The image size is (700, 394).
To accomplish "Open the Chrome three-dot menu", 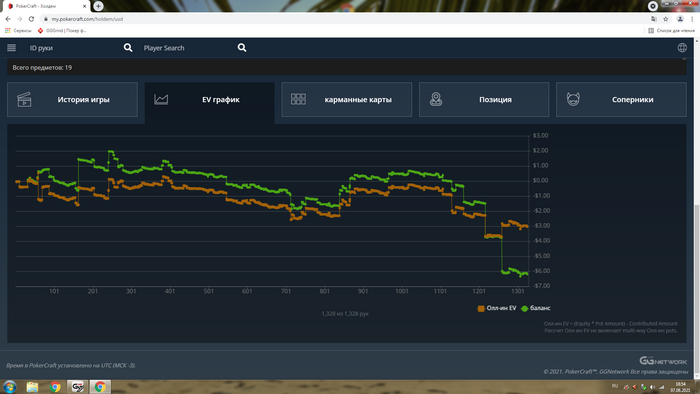I will (x=692, y=19).
